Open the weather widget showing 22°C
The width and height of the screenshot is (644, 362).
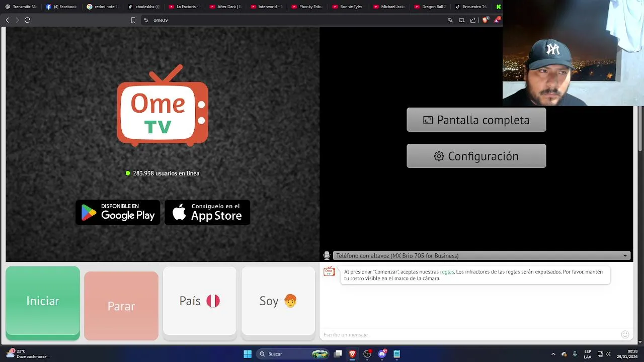[x=28, y=354]
